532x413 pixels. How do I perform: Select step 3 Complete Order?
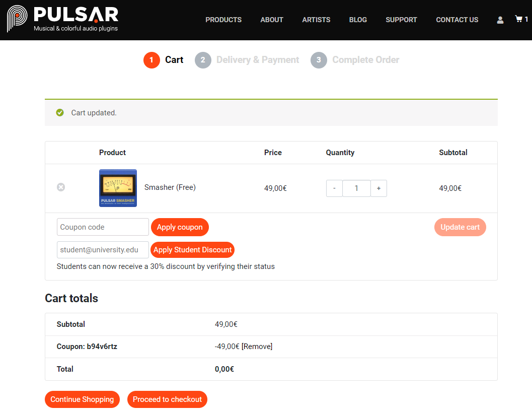point(355,60)
